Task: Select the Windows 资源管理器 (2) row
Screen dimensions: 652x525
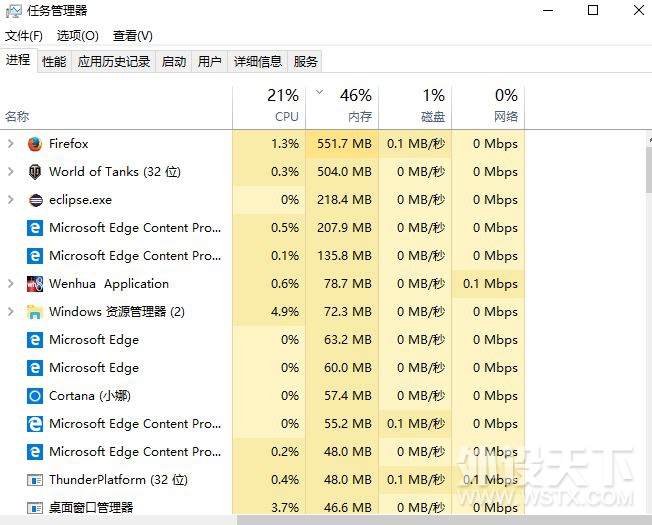Action: [117, 312]
